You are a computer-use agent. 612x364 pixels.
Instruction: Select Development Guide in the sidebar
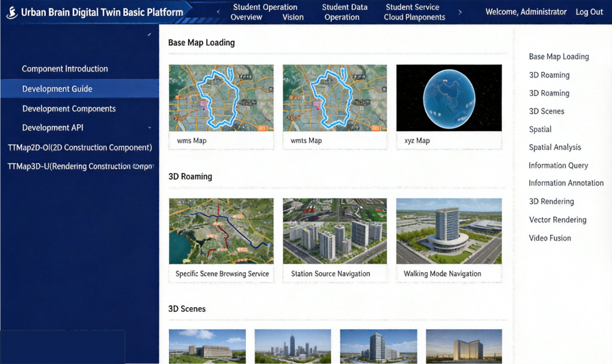click(80, 89)
